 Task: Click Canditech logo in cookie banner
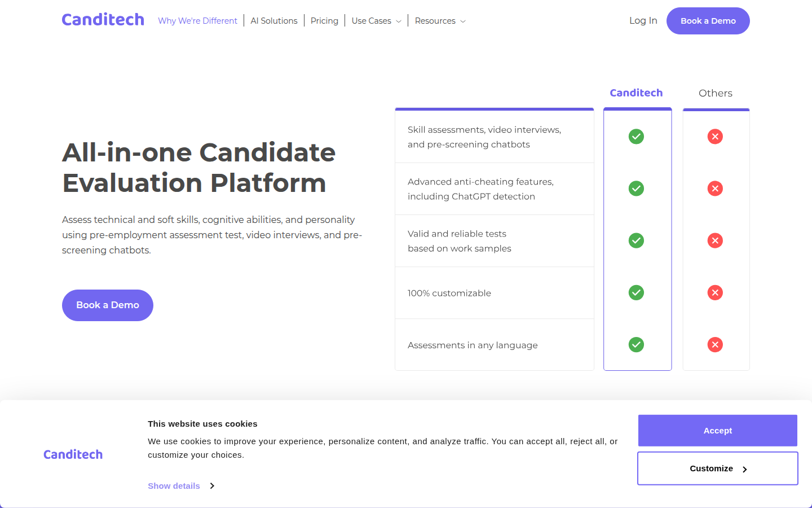[73, 454]
